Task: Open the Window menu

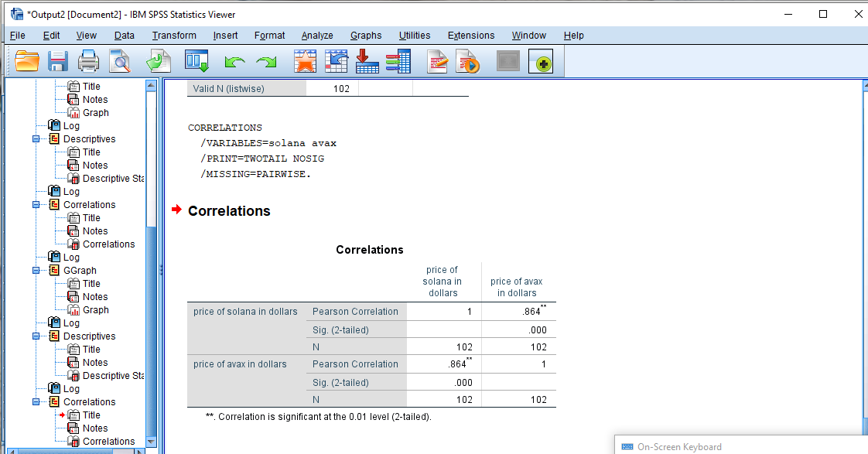Action: [x=528, y=36]
